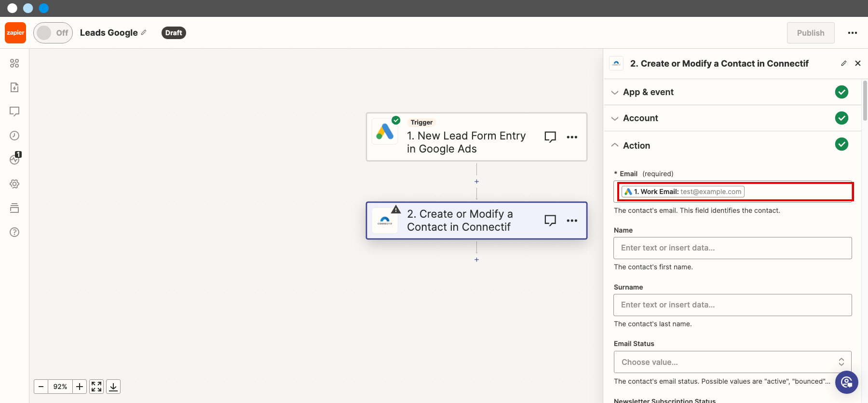The width and height of the screenshot is (868, 403).
Task: Click the warning triangle on step 2
Action: [x=396, y=209]
